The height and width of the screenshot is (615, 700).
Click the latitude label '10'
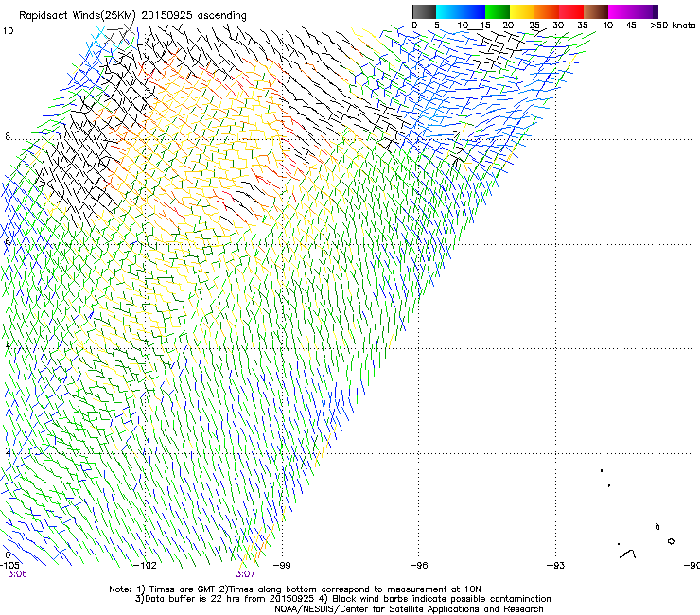8,31
